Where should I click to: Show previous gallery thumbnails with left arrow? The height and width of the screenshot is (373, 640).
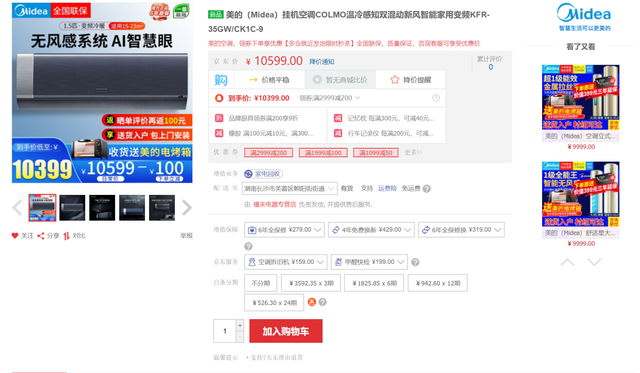point(17,208)
